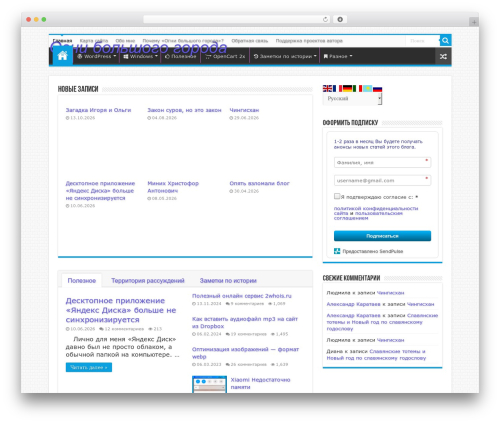The width and height of the screenshot is (500, 423).
Task: Expand the WordPress menu dropdown
Action: coord(96,56)
